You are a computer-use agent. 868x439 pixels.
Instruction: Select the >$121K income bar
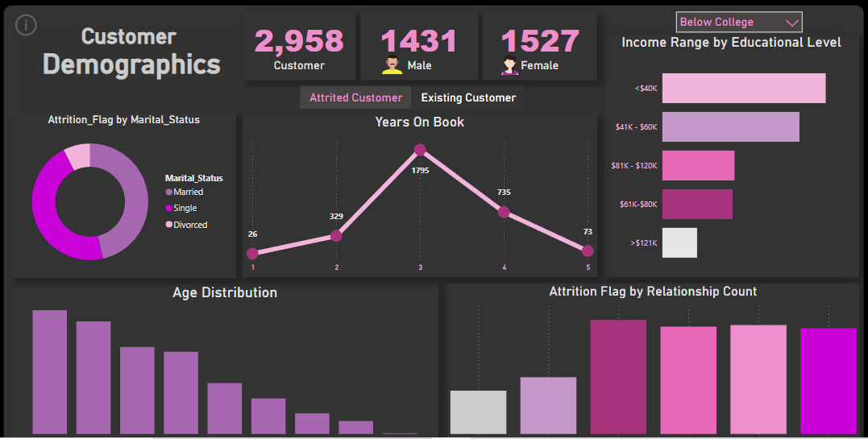(x=679, y=242)
